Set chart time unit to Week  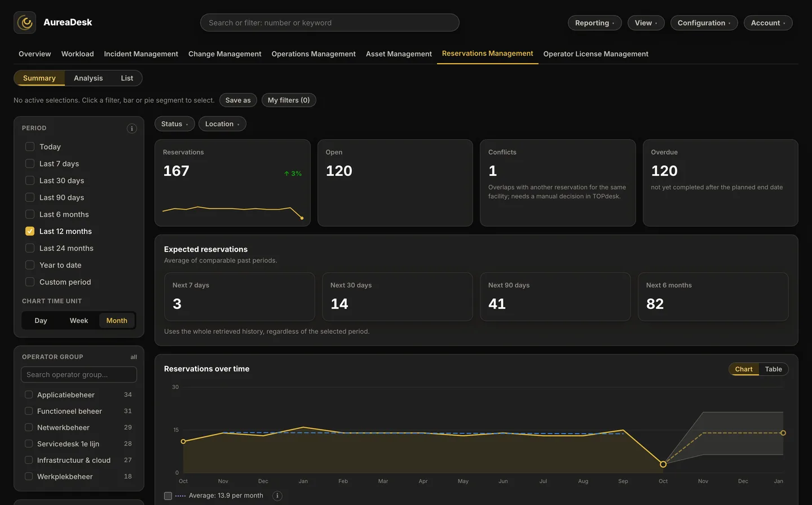point(79,321)
